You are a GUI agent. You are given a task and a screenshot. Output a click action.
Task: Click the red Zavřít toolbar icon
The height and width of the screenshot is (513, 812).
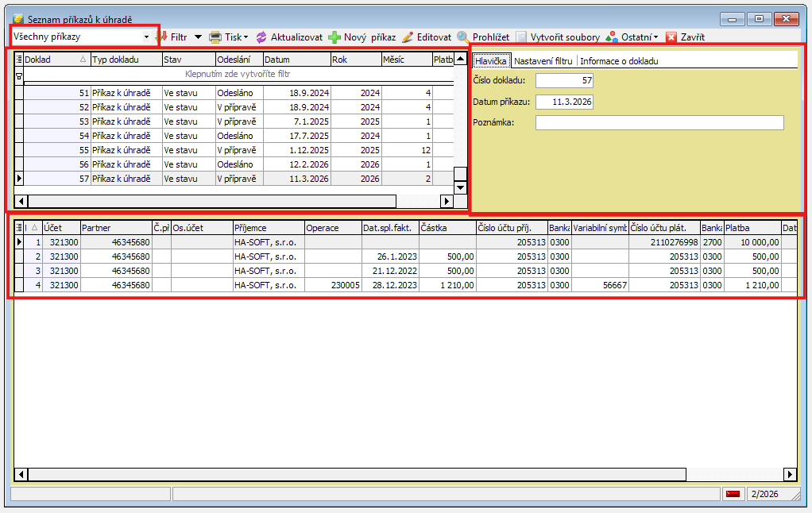[671, 37]
